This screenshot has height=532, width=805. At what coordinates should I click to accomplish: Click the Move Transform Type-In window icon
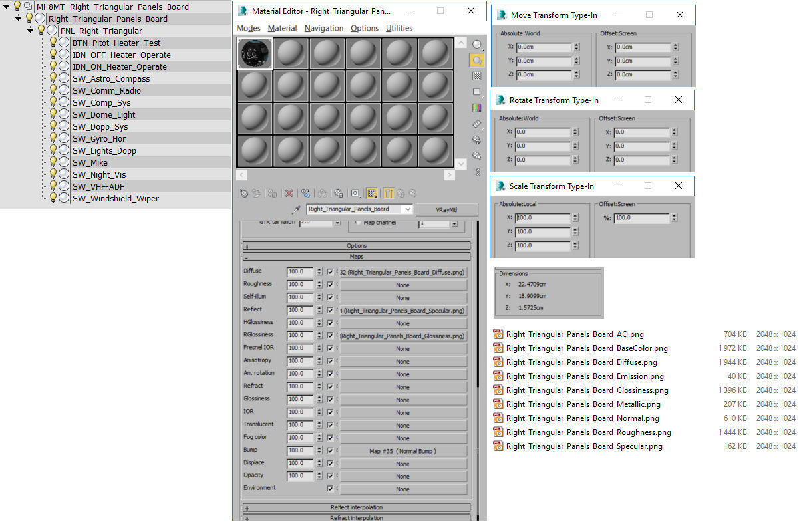point(502,15)
